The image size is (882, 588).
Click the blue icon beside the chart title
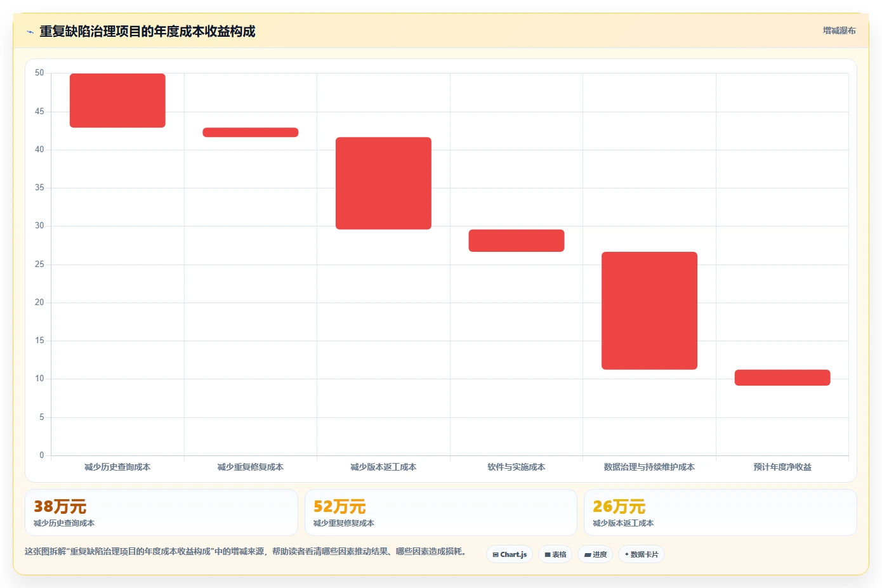(x=30, y=32)
